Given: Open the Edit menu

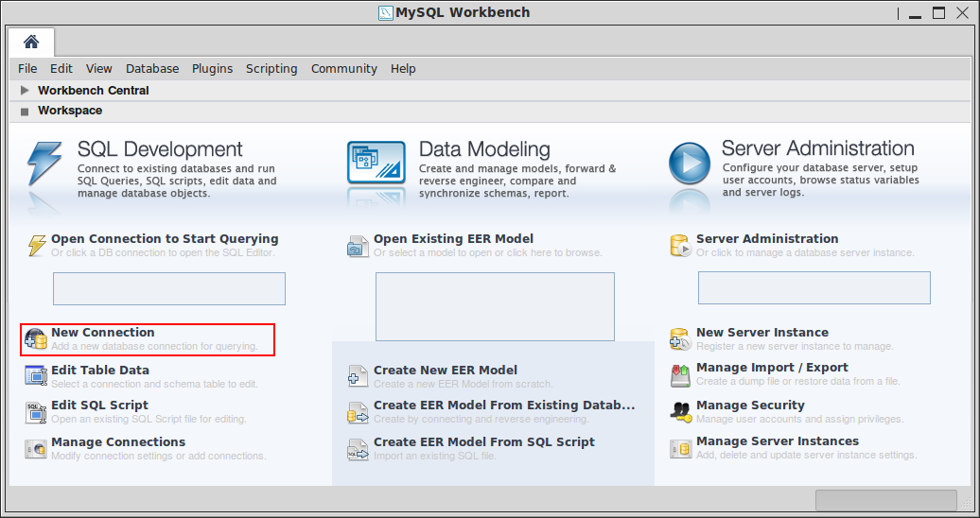Looking at the screenshot, I should coord(61,69).
